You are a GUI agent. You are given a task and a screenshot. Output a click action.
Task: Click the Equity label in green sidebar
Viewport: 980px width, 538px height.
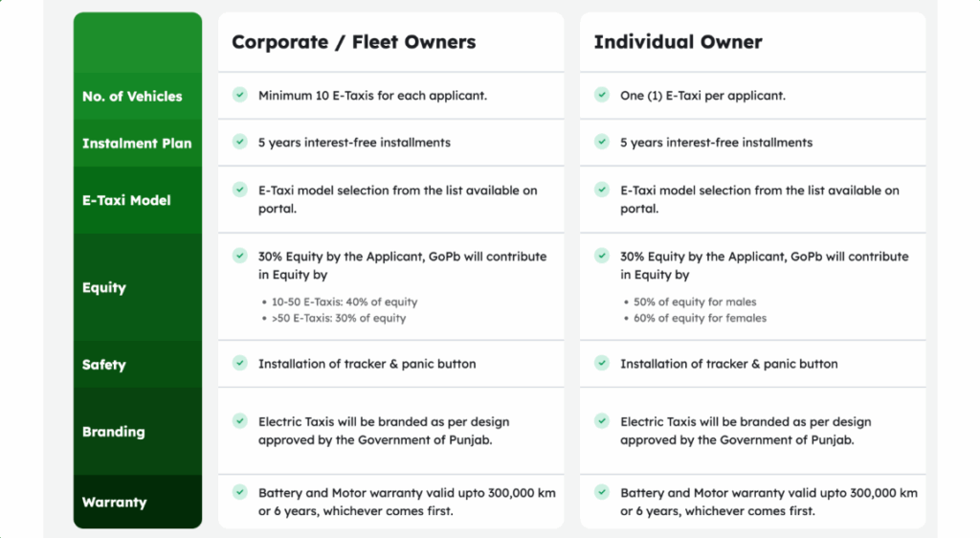(103, 287)
